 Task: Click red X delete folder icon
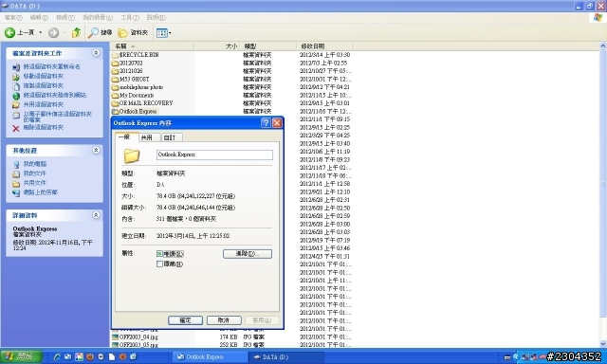click(16, 128)
